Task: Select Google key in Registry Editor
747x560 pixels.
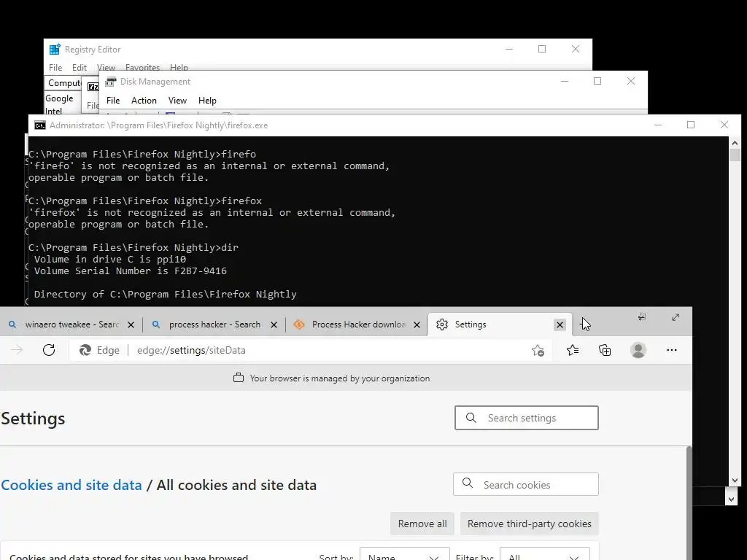Action: pyautogui.click(x=59, y=98)
